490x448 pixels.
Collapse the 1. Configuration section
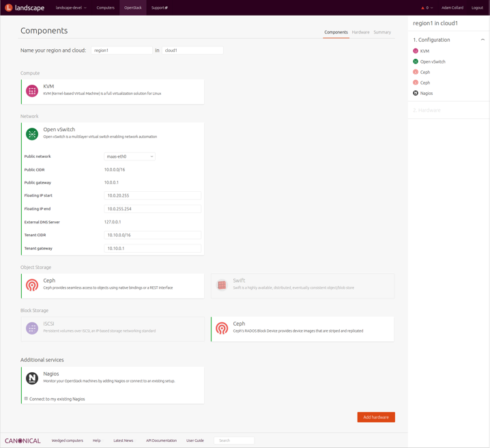(x=482, y=40)
